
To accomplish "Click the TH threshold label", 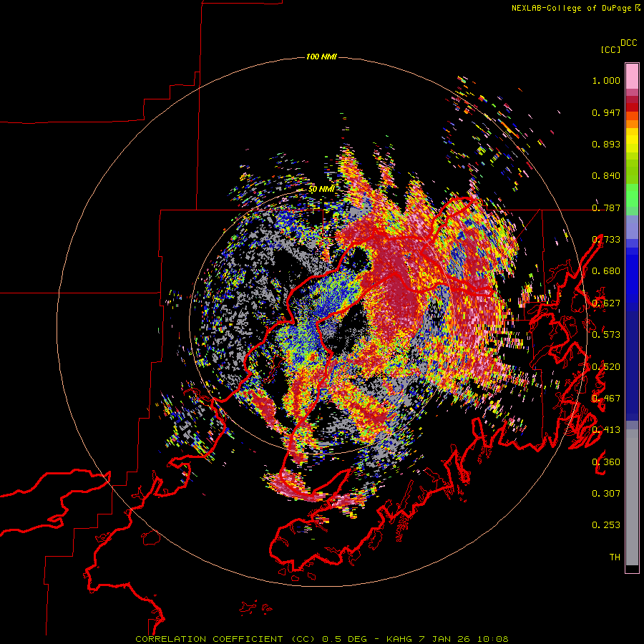I will pyautogui.click(x=615, y=557).
